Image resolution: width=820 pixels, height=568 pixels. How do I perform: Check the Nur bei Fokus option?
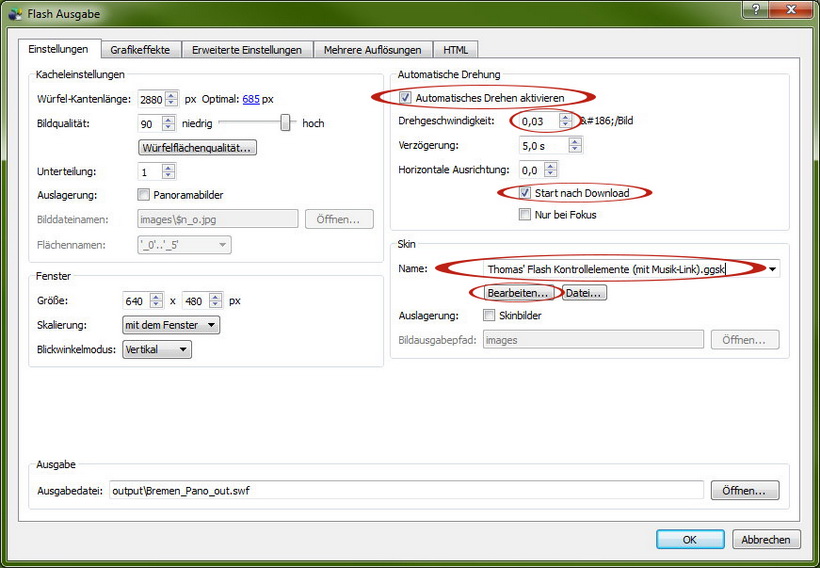click(x=525, y=214)
